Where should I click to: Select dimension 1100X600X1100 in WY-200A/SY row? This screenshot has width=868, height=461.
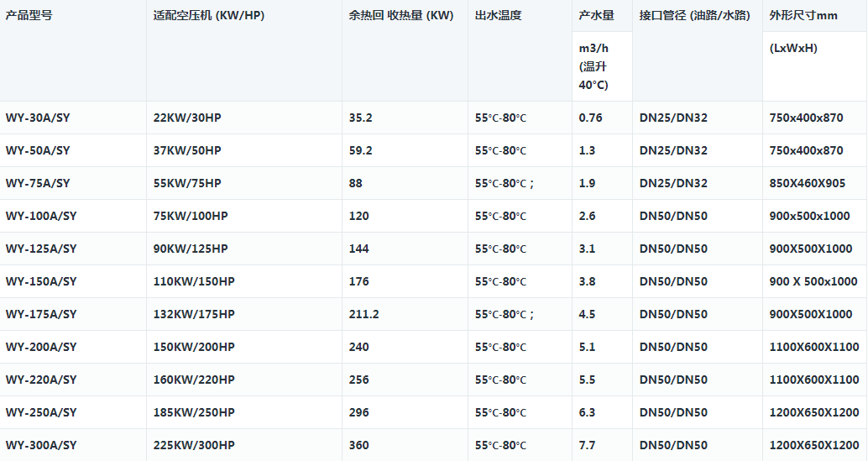pyautogui.click(x=814, y=347)
